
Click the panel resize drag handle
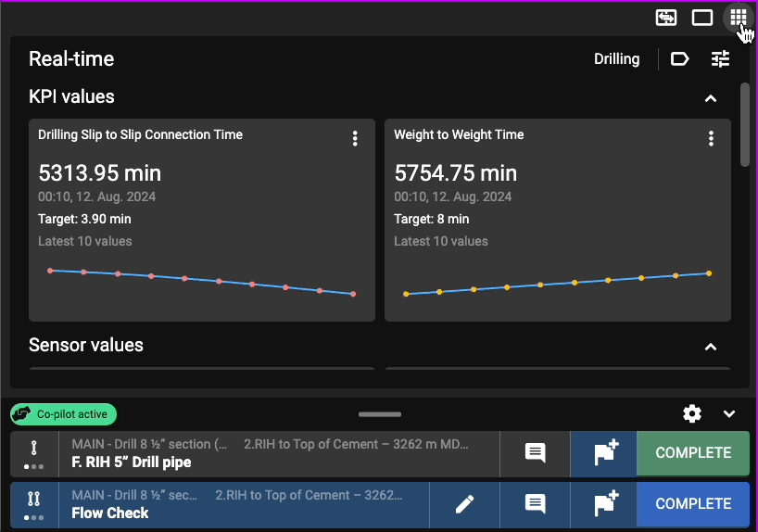pos(380,414)
